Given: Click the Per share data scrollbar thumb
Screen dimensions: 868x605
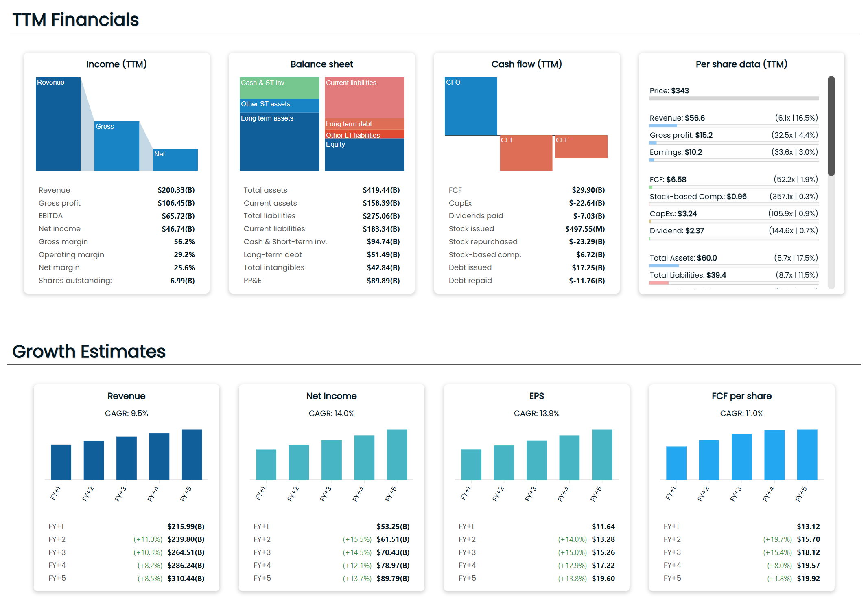Looking at the screenshot, I should point(831,126).
